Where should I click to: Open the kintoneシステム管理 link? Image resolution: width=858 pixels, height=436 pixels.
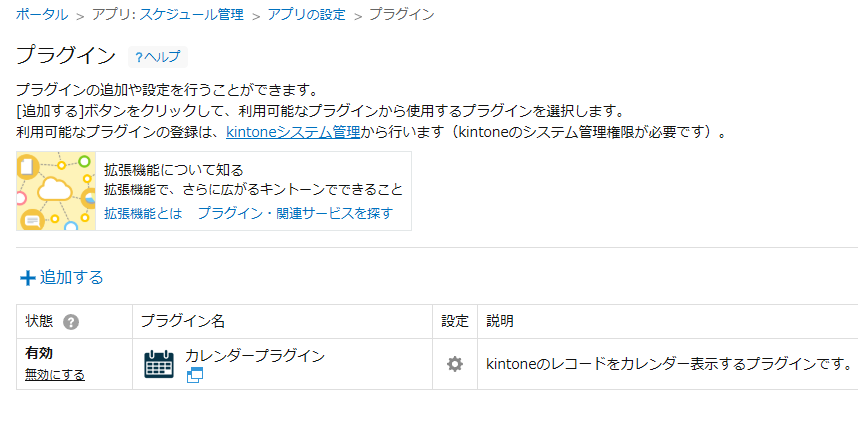pos(293,132)
